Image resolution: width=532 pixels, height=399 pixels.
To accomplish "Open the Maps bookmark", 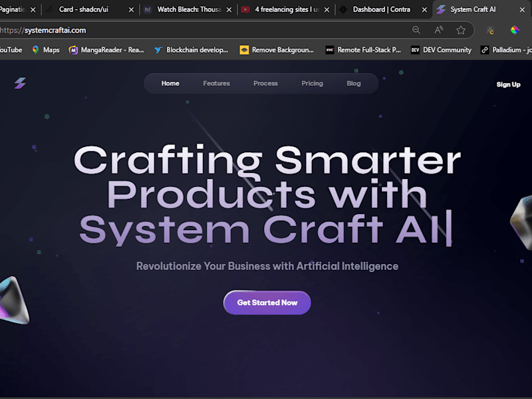I will click(x=46, y=50).
